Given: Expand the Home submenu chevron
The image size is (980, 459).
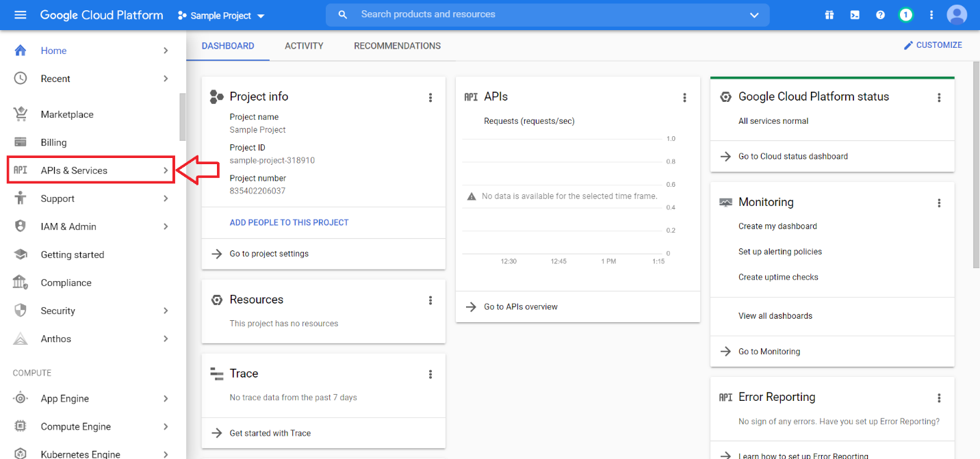Looking at the screenshot, I should pyautogui.click(x=166, y=51).
